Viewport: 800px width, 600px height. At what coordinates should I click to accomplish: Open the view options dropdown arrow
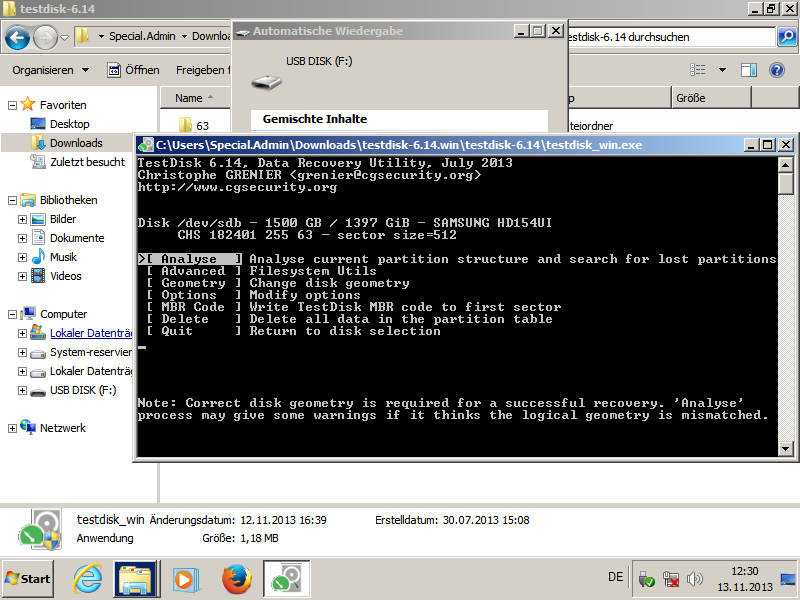pyautogui.click(x=722, y=70)
